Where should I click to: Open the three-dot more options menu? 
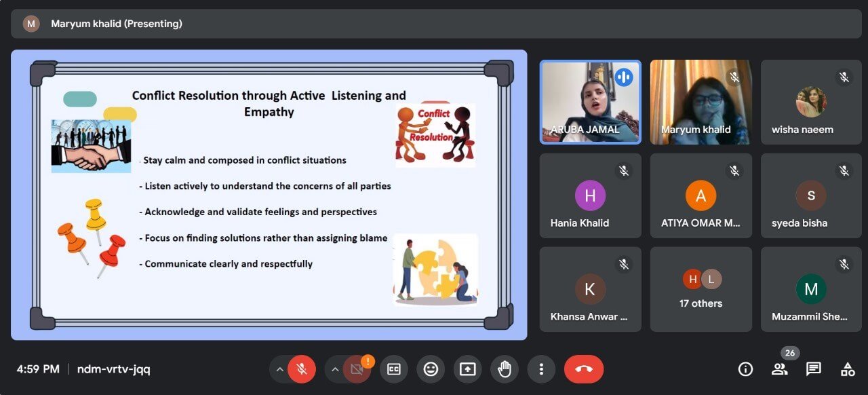click(540, 369)
